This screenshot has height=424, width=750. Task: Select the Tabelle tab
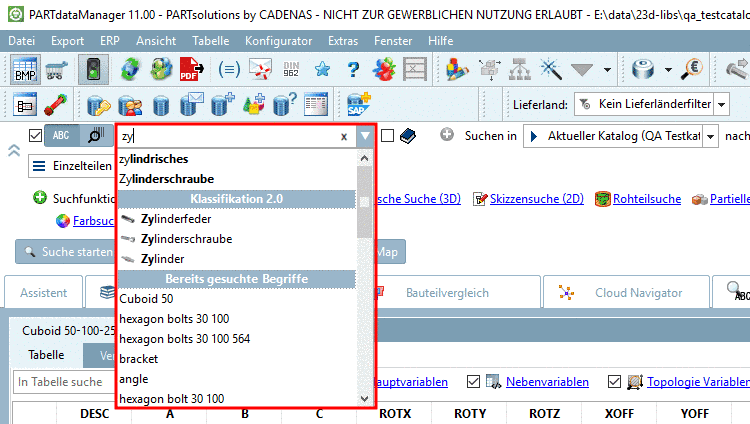46,355
